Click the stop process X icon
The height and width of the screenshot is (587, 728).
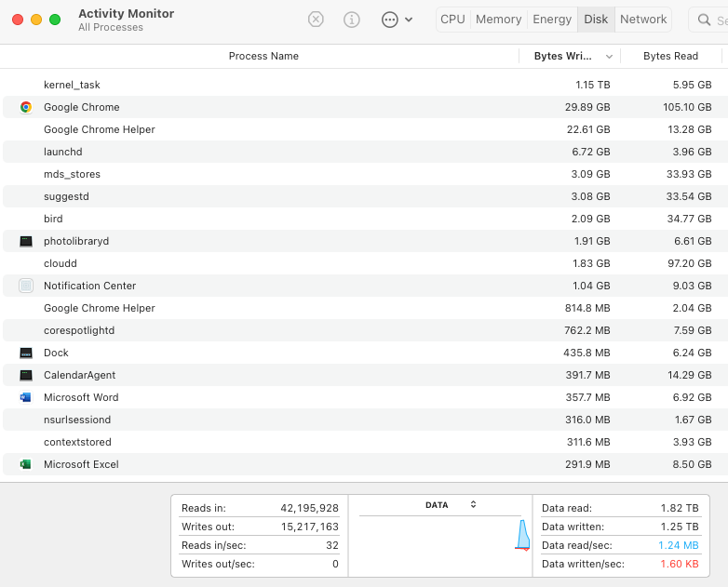[x=316, y=20]
